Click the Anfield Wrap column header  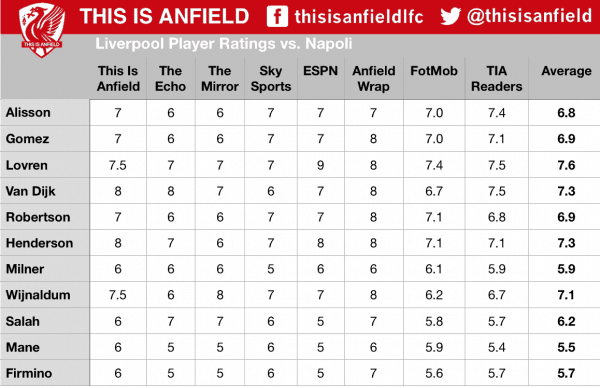tap(373, 78)
